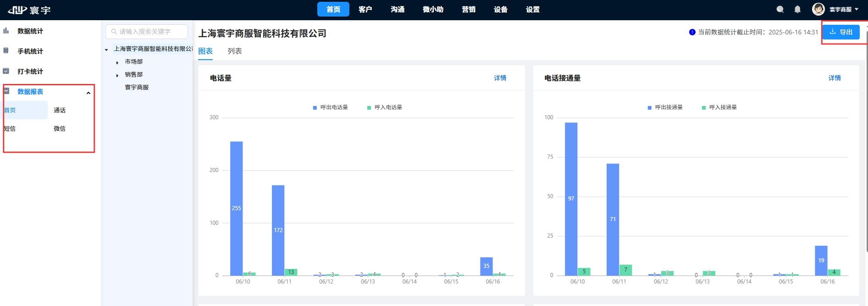This screenshot has height=306, width=868.
Task: Toggle the 呼入电话量 legend series
Action: (x=384, y=107)
